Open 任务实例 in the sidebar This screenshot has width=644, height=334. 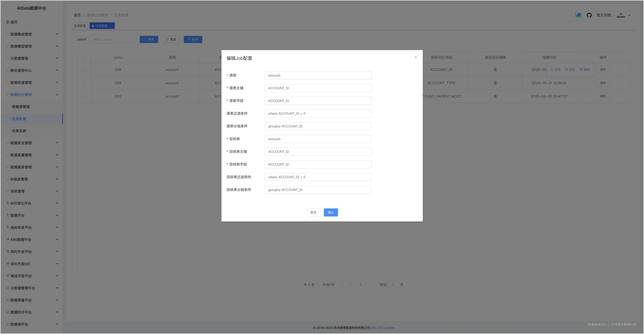point(19,131)
